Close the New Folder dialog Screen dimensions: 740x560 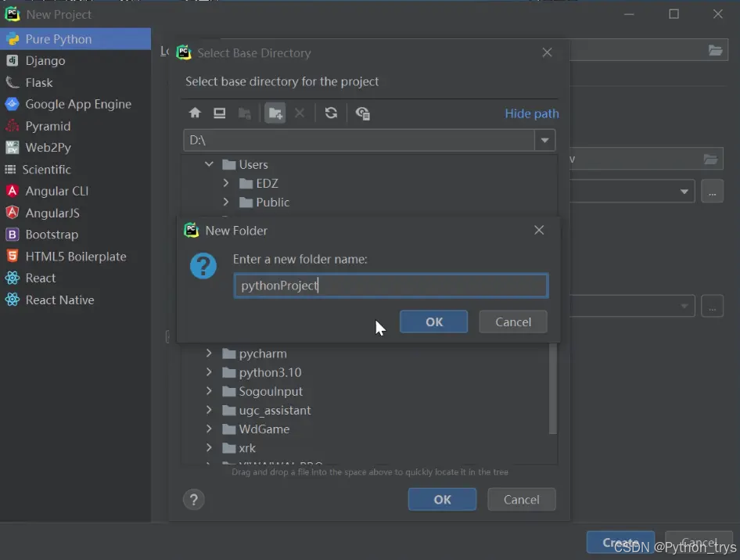tap(539, 230)
